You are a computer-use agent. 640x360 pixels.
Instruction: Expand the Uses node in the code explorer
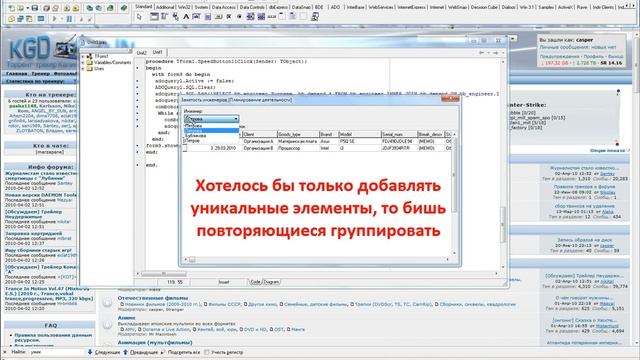pyautogui.click(x=83, y=69)
